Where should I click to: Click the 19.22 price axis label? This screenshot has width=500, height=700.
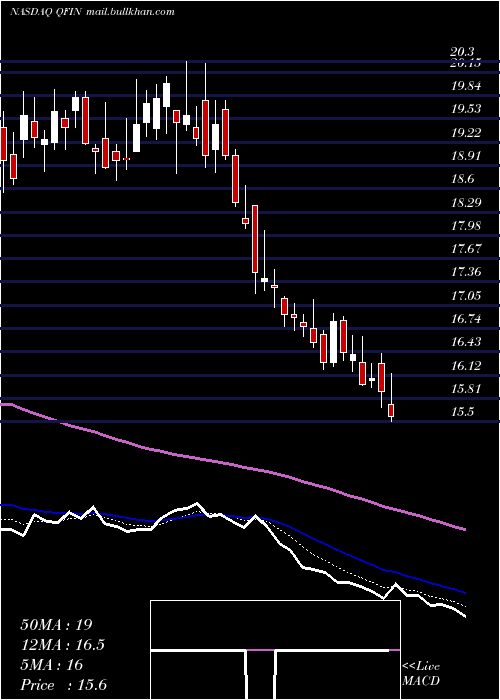point(466,133)
